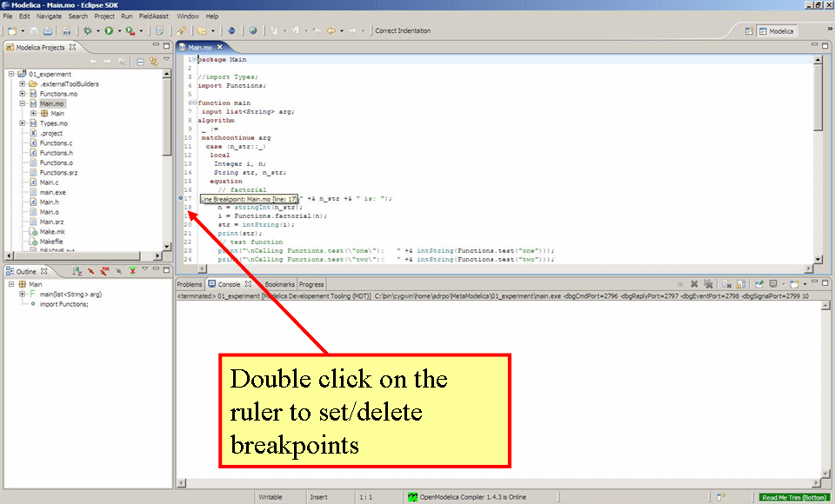The height and width of the screenshot is (504, 835).
Task: Click the gray Terminate icon in the Console toolbar
Action: [x=680, y=283]
